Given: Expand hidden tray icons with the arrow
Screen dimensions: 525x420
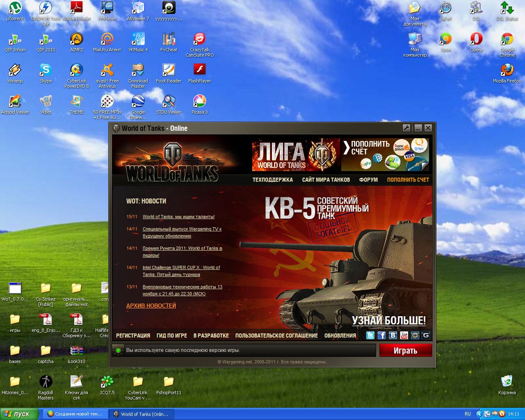Looking at the screenshot, I should pyautogui.click(x=479, y=414).
